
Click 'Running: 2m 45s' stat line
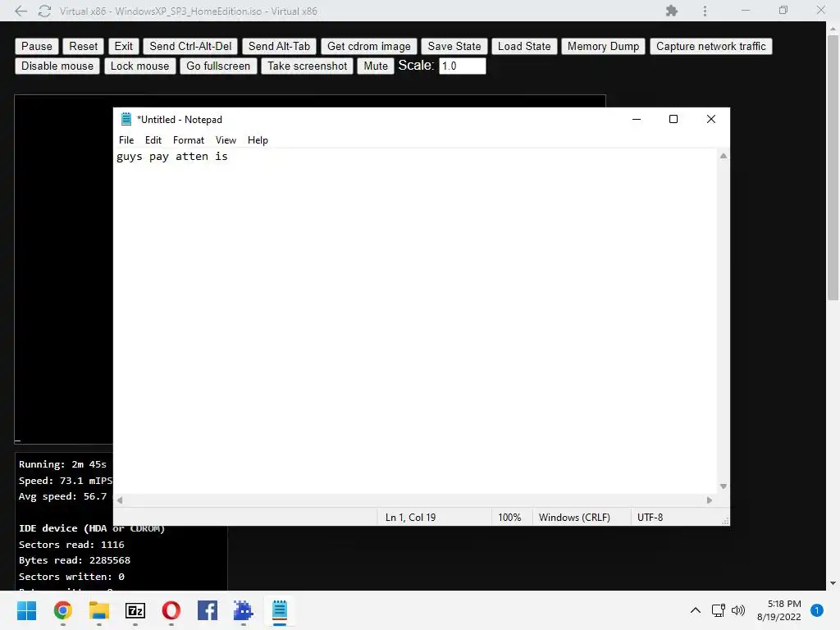pos(62,464)
